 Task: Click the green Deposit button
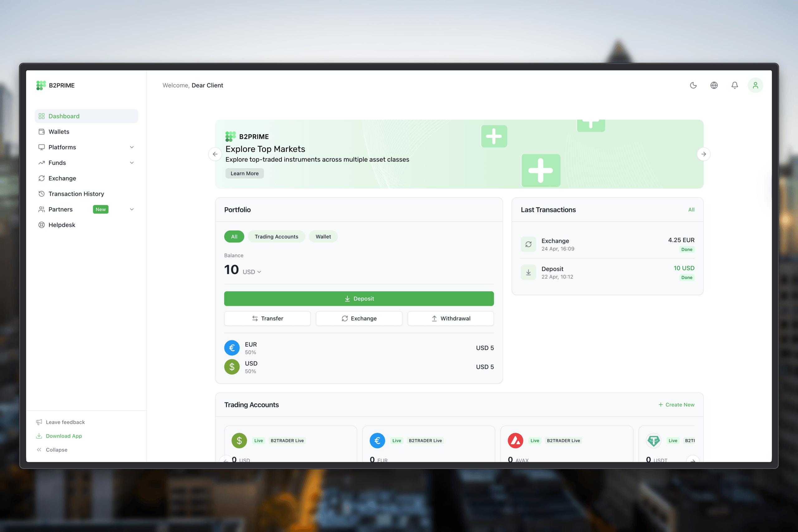pyautogui.click(x=358, y=299)
